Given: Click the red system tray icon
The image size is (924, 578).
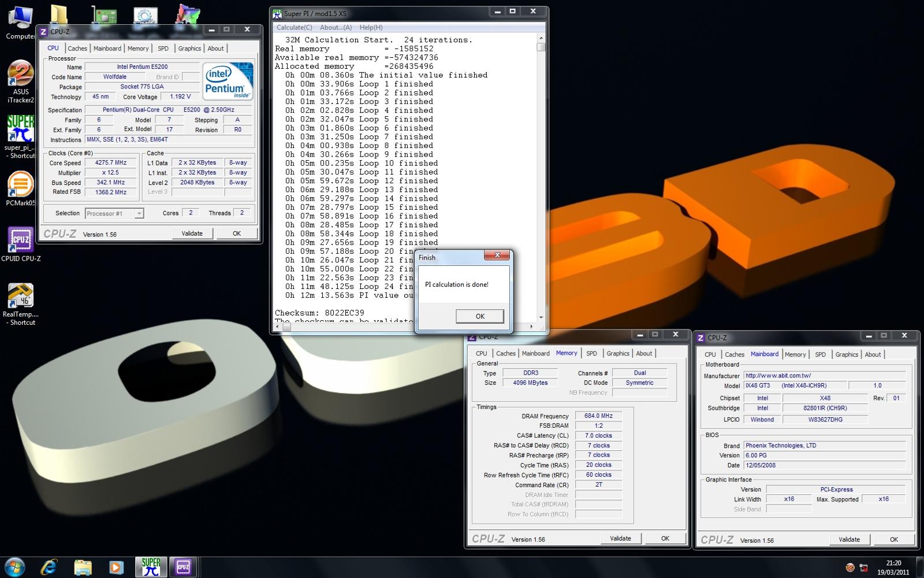Looking at the screenshot, I should coord(850,568).
